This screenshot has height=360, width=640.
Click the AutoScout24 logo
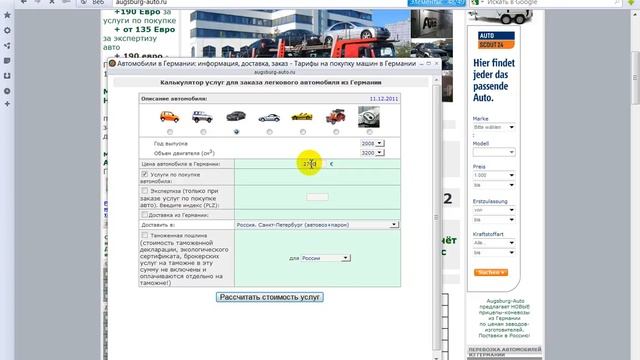(496, 40)
